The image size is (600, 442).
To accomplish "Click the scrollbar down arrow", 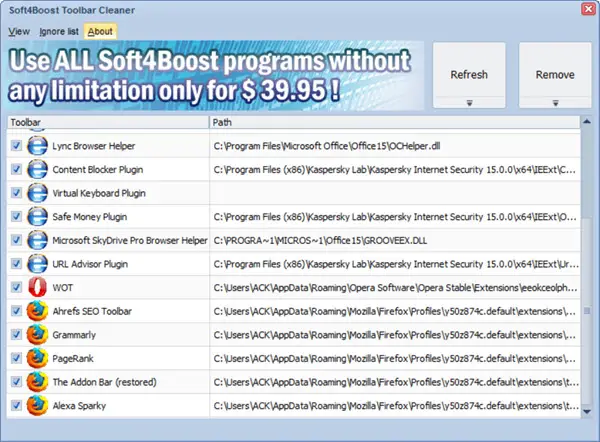I will (586, 412).
